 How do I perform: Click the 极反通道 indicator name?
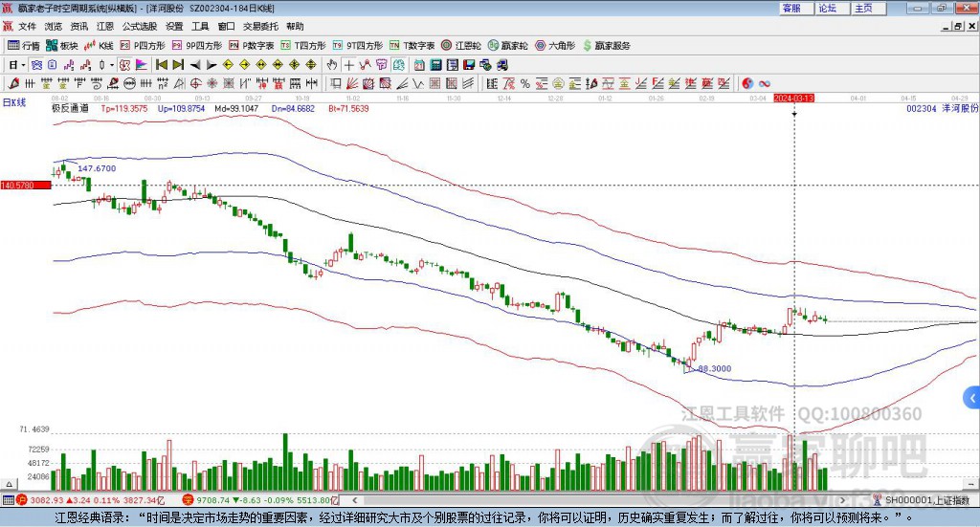point(70,108)
